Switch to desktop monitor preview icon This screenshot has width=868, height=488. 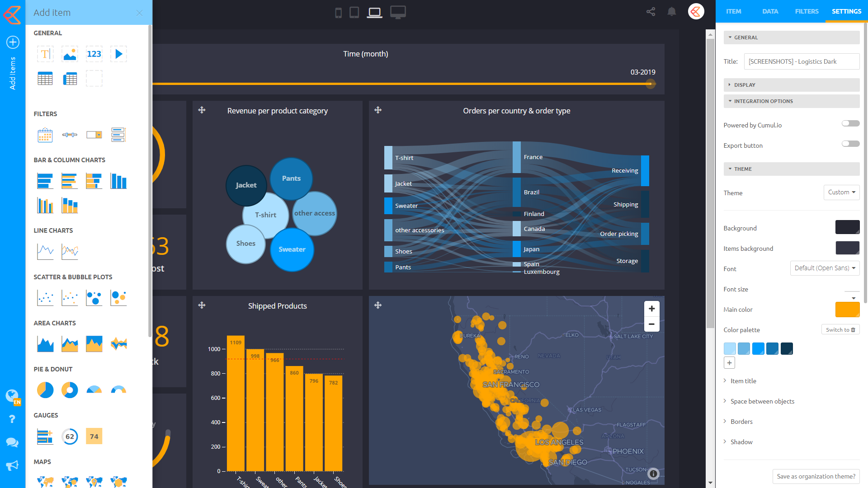pos(398,12)
